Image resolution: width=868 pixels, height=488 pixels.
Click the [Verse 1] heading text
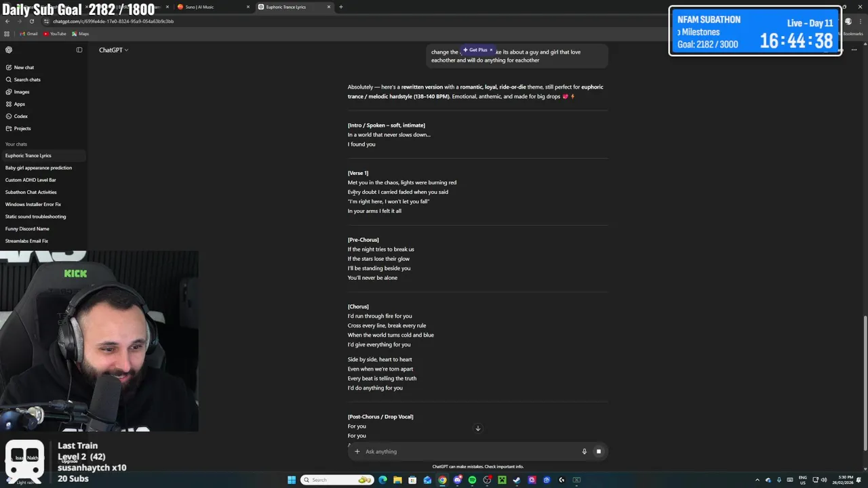(358, 173)
